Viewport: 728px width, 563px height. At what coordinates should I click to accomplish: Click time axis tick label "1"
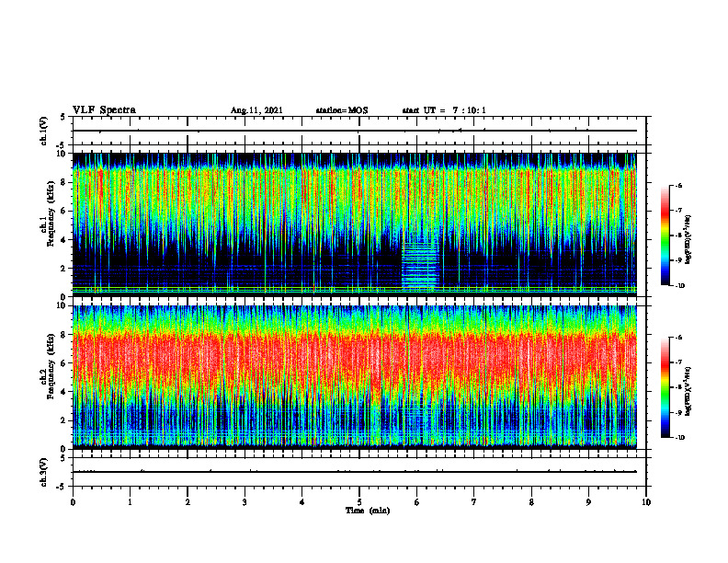click(130, 502)
